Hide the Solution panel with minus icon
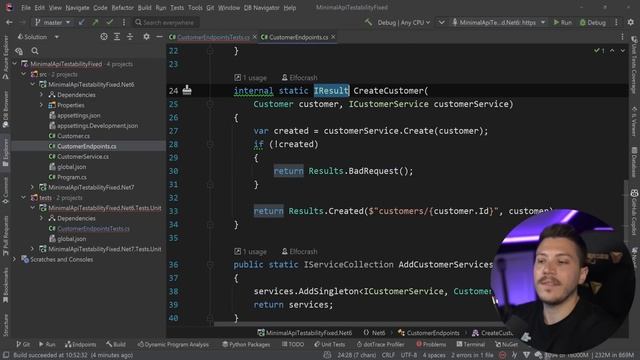The width and height of the screenshot is (640, 360). pyautogui.click(x=159, y=37)
